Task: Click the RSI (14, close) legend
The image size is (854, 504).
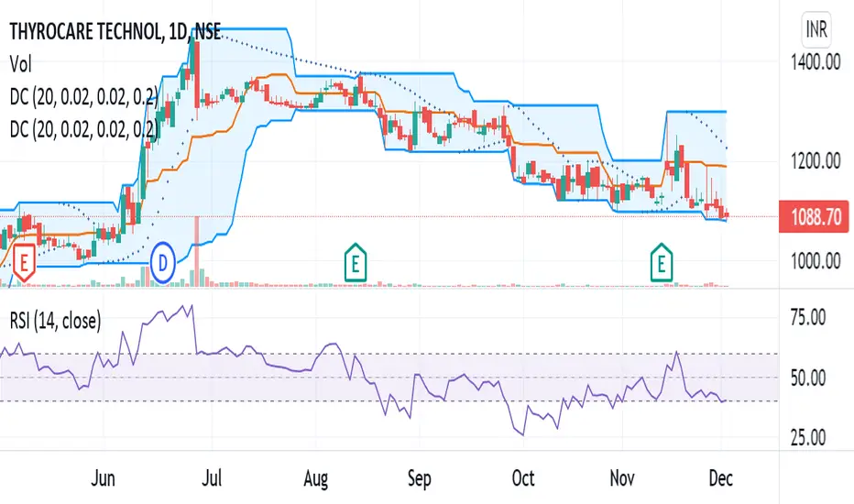Action: (57, 320)
